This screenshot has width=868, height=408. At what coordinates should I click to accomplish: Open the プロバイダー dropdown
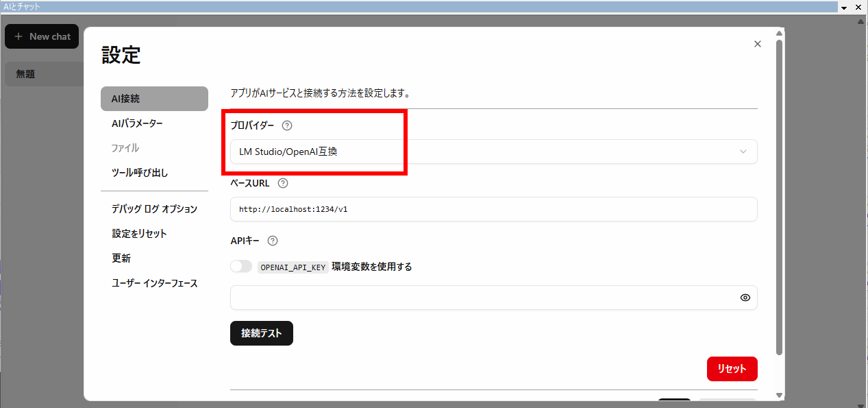(493, 152)
